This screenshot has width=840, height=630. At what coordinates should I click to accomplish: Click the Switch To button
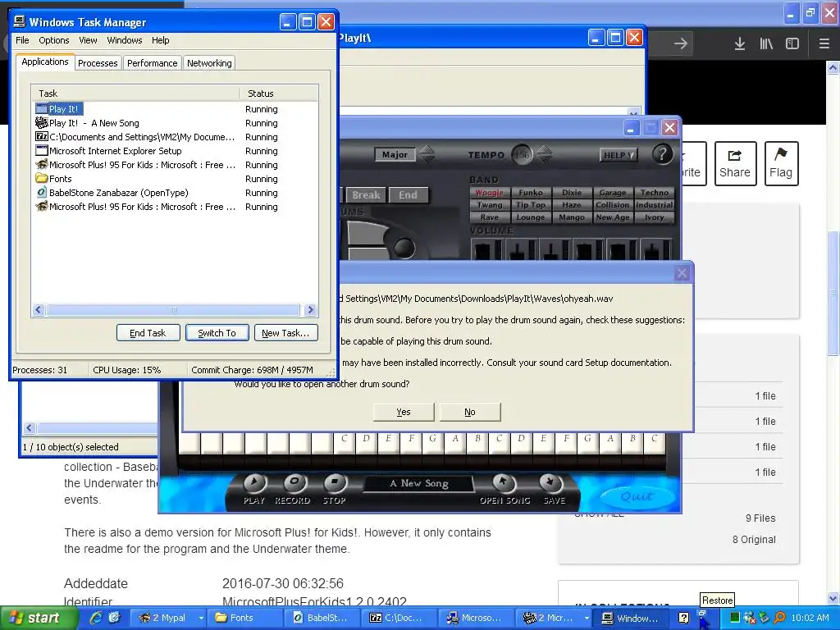pos(217,333)
